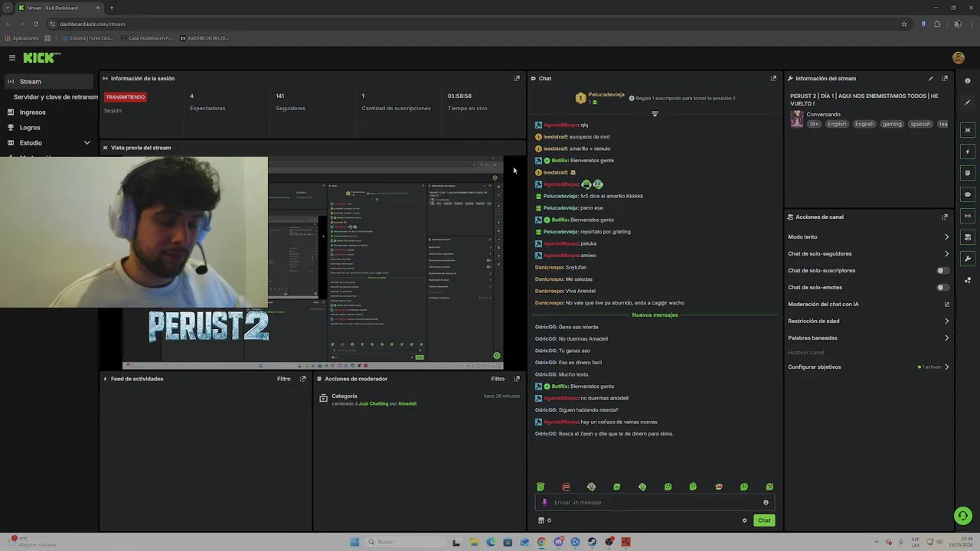Toggle channel actions widget icon in right rail
Screen dimensions: 980x551
click(x=968, y=237)
